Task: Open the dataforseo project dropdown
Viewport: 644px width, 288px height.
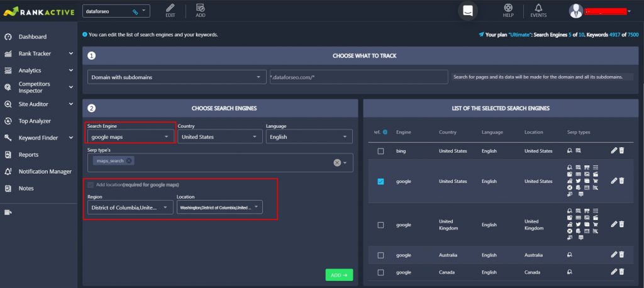Action: click(116, 11)
